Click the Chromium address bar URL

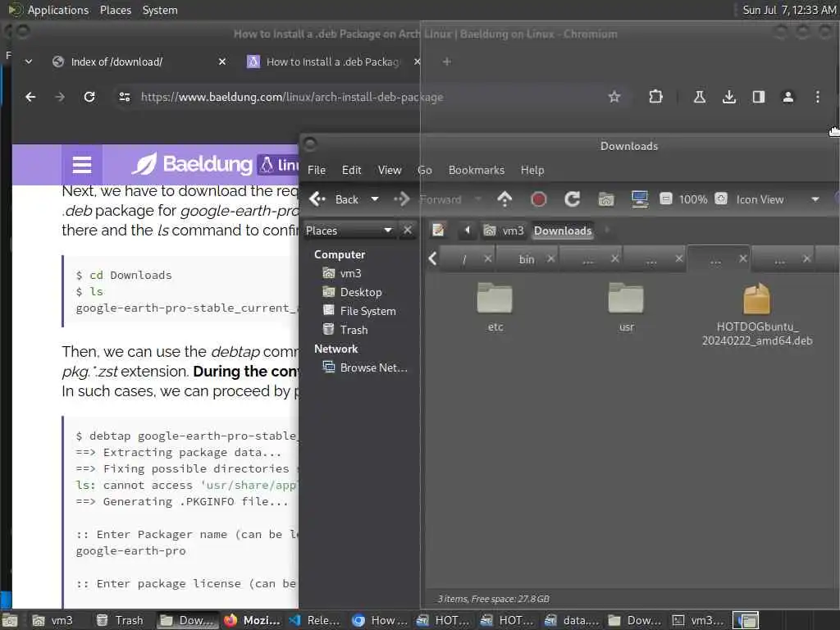pos(292,97)
